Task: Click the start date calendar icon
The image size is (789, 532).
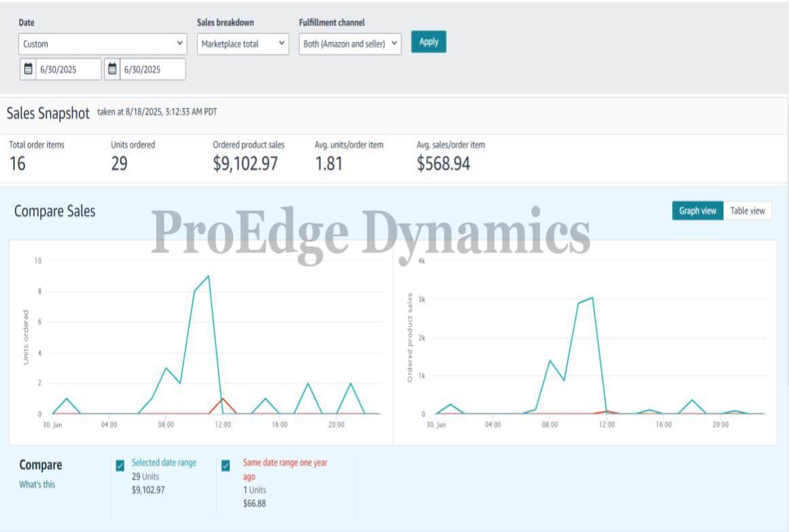Action: pos(29,69)
